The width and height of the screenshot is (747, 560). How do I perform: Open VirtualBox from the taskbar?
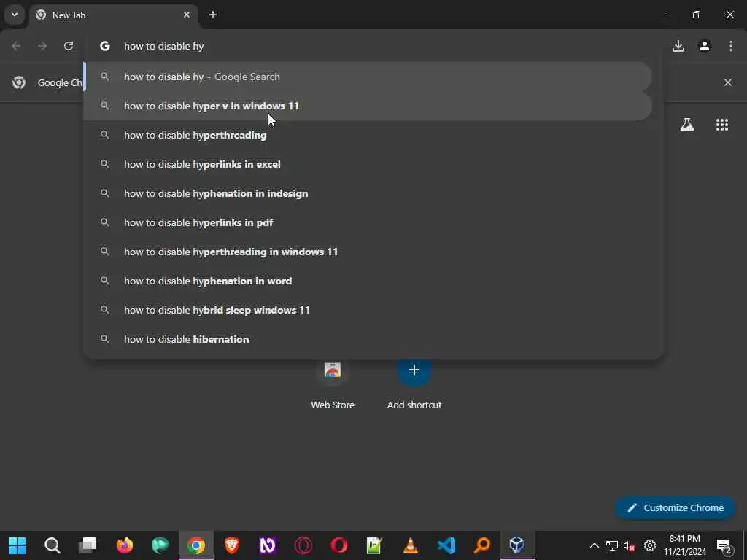(x=517, y=545)
